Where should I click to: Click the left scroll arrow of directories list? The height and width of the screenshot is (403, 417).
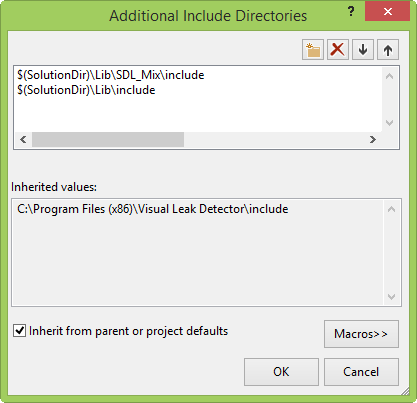(x=23, y=139)
